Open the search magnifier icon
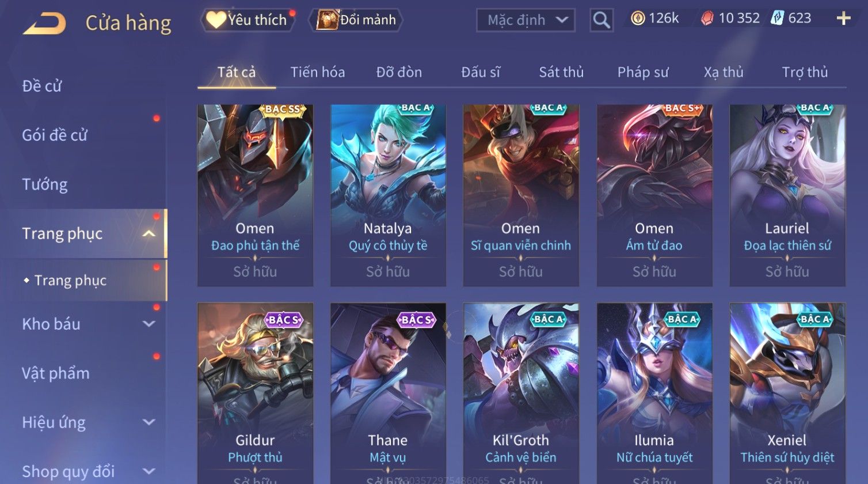 coord(601,20)
